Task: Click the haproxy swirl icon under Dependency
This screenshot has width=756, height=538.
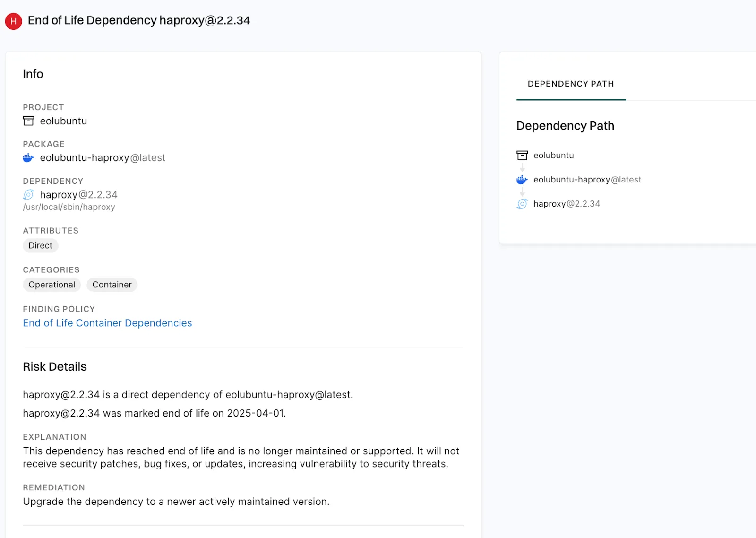Action: [28, 195]
